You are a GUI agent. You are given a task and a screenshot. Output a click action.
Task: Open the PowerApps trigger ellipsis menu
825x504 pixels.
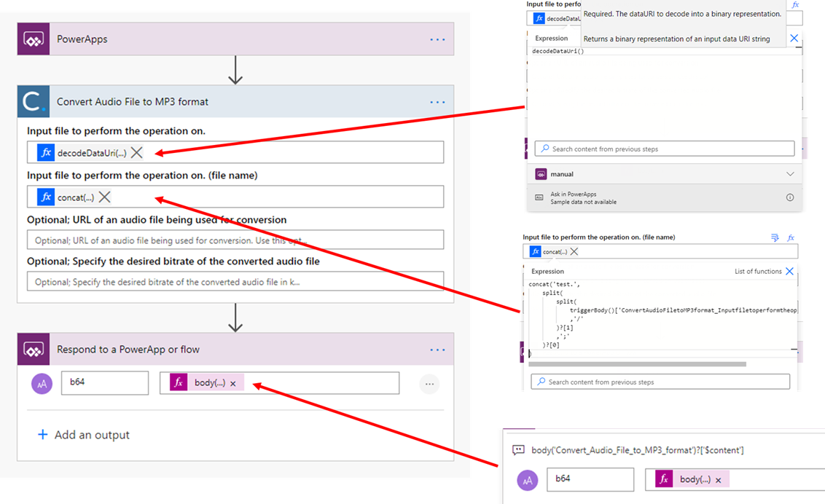point(437,39)
